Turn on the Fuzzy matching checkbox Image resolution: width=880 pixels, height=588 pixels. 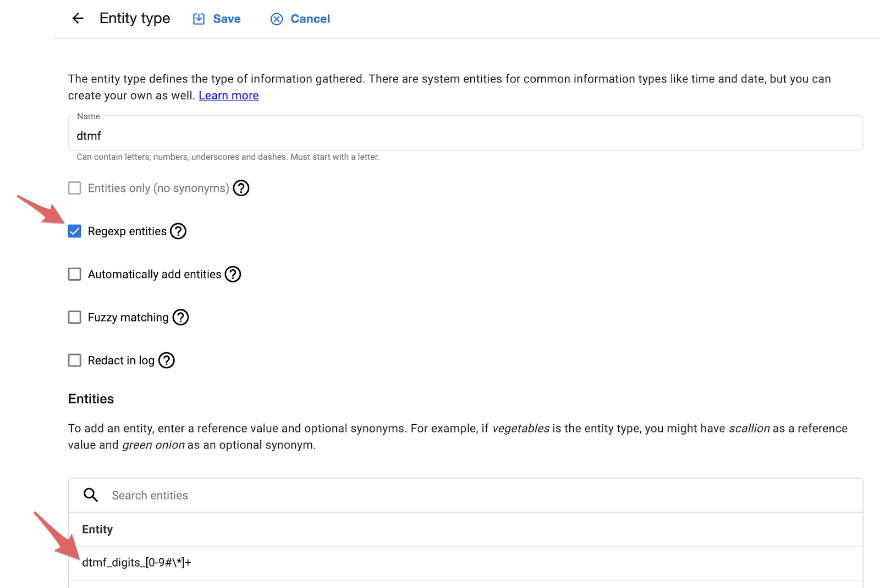(x=75, y=317)
